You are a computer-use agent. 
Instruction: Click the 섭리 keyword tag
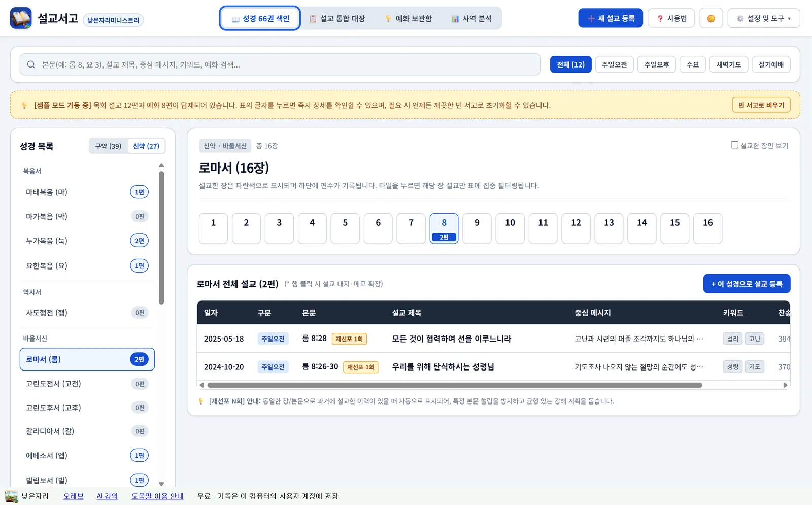733,339
